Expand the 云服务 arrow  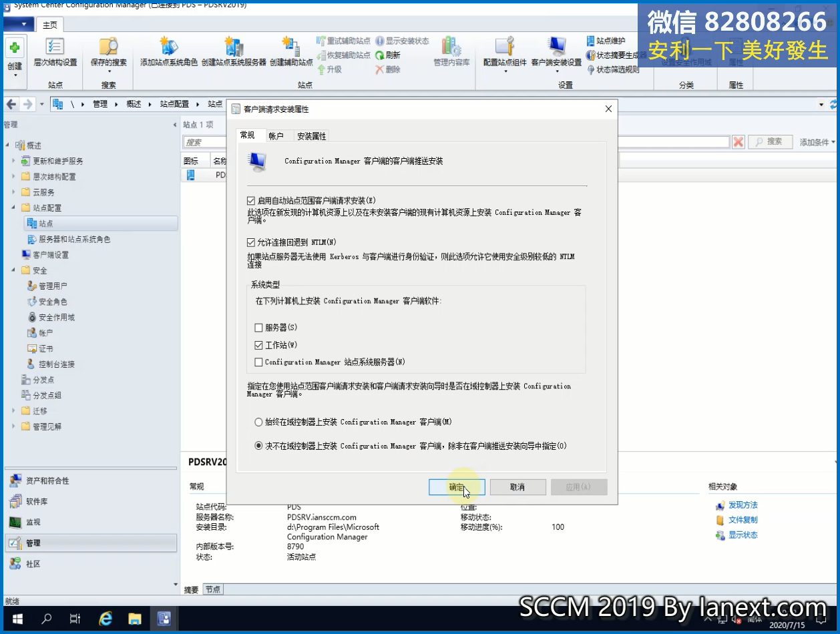(x=13, y=192)
